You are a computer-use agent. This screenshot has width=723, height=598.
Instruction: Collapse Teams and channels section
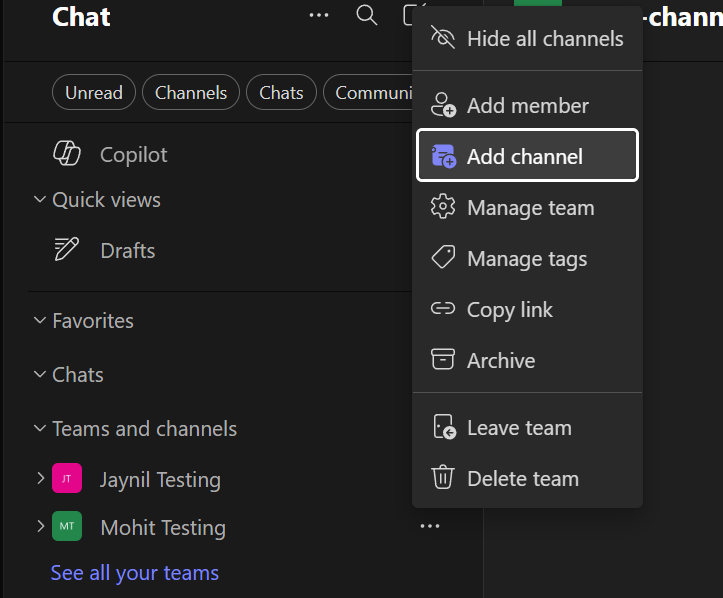tap(40, 428)
